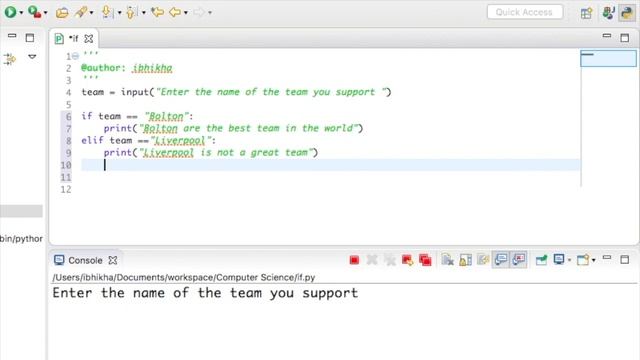Click the prompt 'Enter the name of the team you support'
Image resolution: width=640 pixels, height=360 pixels.
[x=205, y=293]
